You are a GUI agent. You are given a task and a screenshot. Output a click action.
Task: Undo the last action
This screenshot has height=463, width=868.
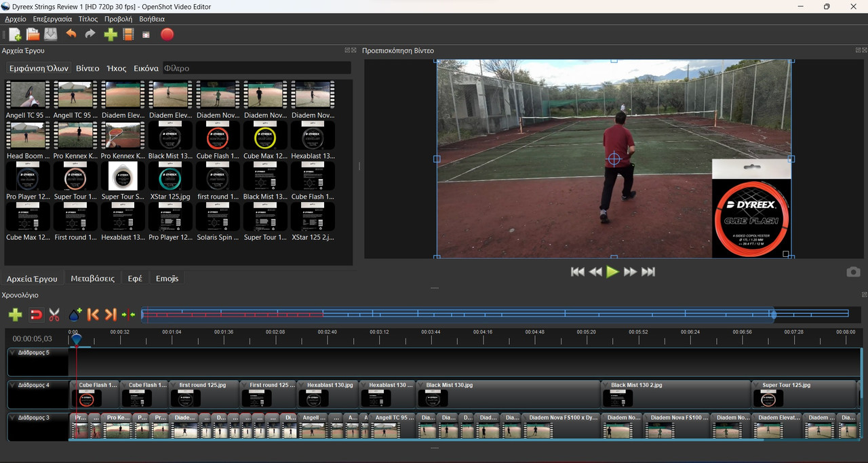pyautogui.click(x=71, y=34)
